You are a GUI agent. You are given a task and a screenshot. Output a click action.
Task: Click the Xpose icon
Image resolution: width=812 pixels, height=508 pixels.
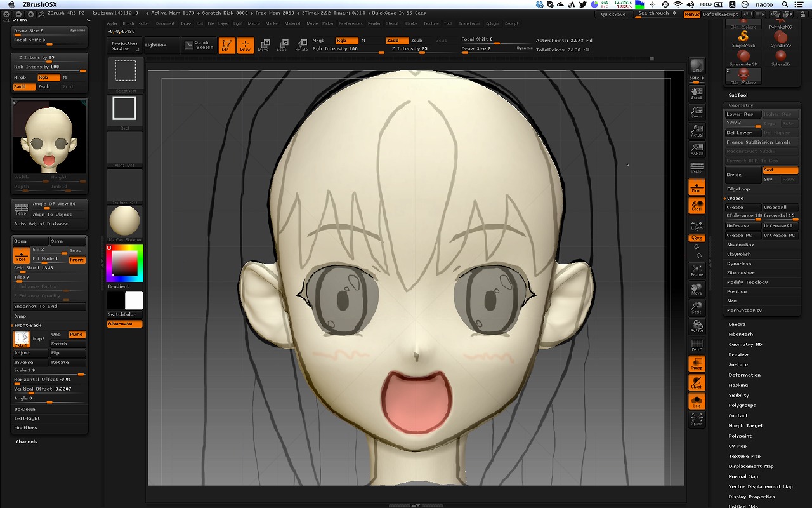tap(697, 419)
